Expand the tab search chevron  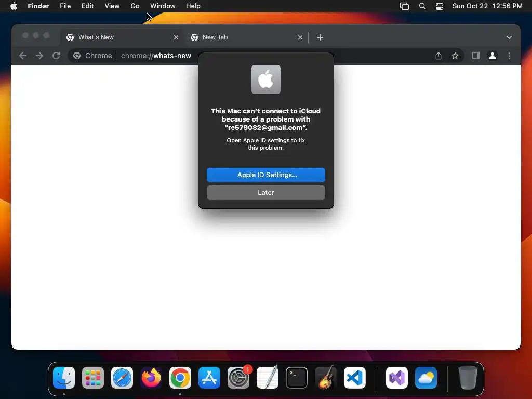(509, 37)
